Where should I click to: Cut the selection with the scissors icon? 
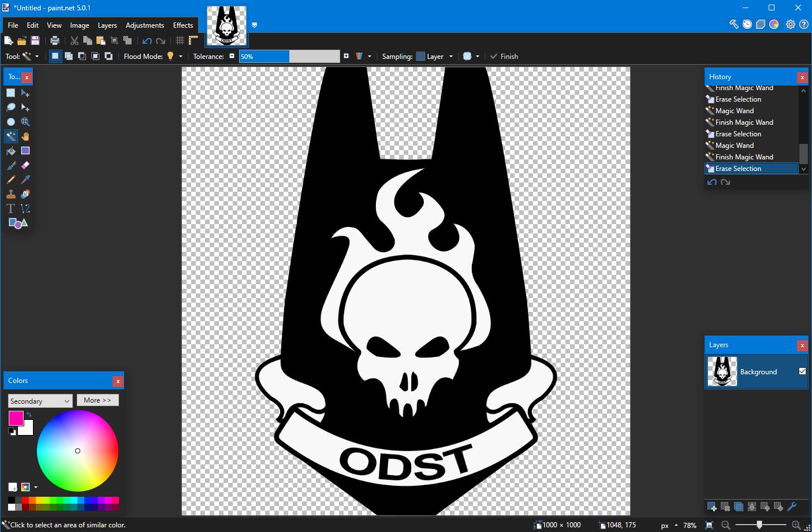click(75, 40)
